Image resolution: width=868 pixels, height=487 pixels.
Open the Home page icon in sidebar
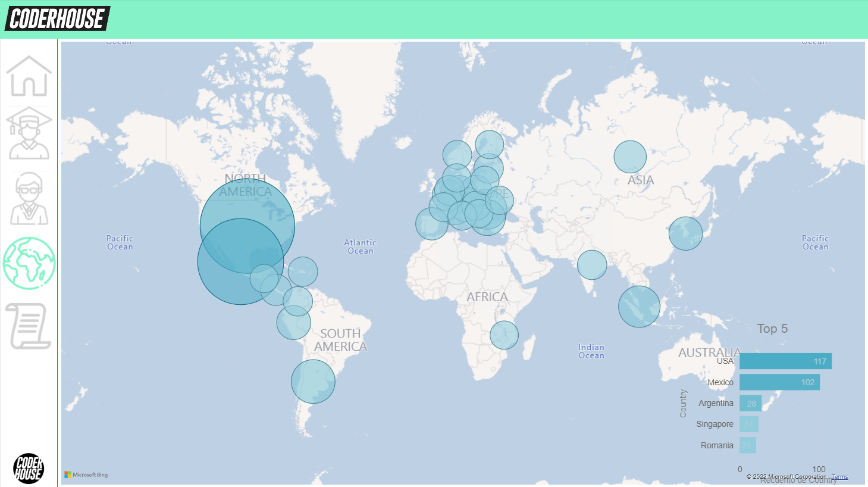(x=29, y=76)
